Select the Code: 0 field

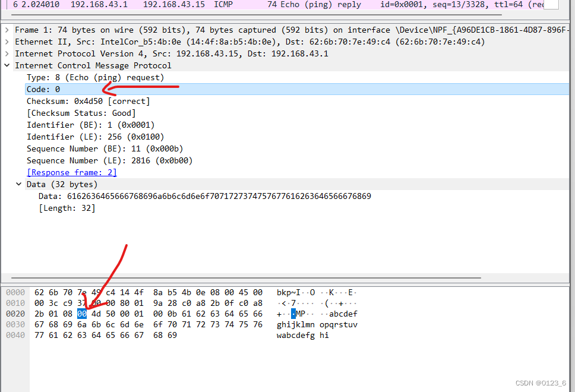(x=297, y=89)
